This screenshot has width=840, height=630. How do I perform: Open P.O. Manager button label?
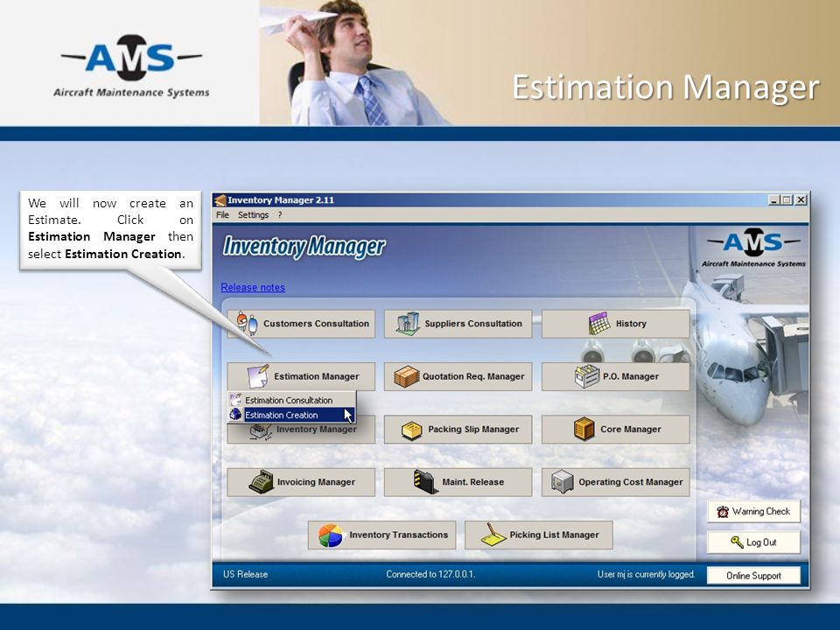click(x=631, y=376)
